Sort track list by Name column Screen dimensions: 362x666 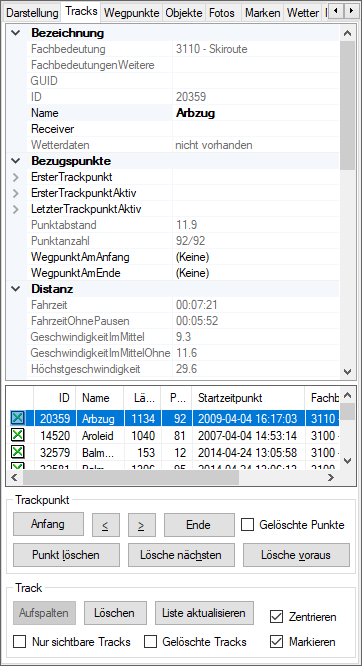[x=99, y=398]
